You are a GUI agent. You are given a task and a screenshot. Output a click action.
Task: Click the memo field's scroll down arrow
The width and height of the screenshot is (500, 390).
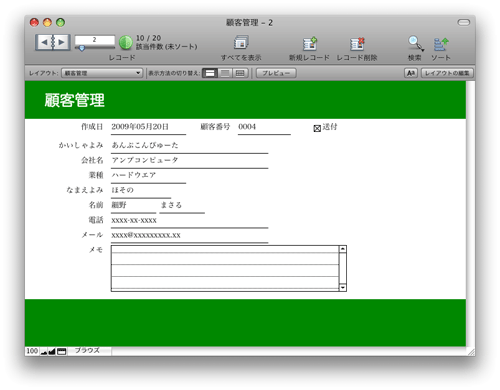click(x=343, y=287)
